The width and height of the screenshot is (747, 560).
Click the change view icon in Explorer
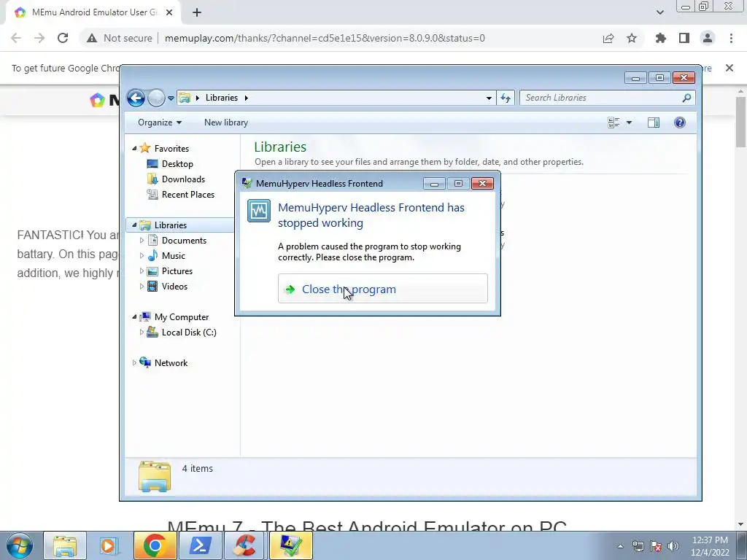(x=614, y=122)
